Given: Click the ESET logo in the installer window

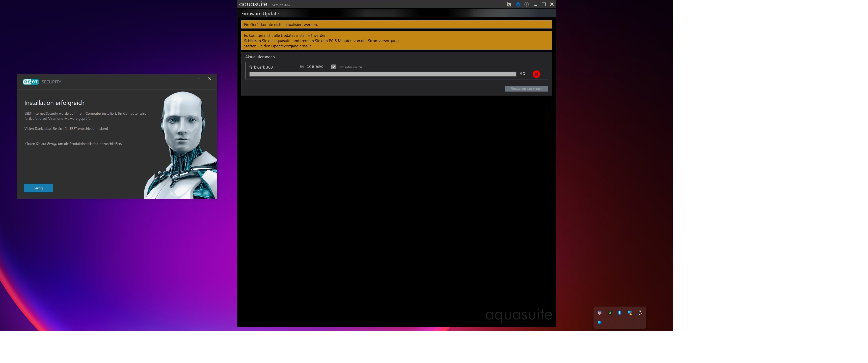Looking at the screenshot, I should click(x=31, y=82).
